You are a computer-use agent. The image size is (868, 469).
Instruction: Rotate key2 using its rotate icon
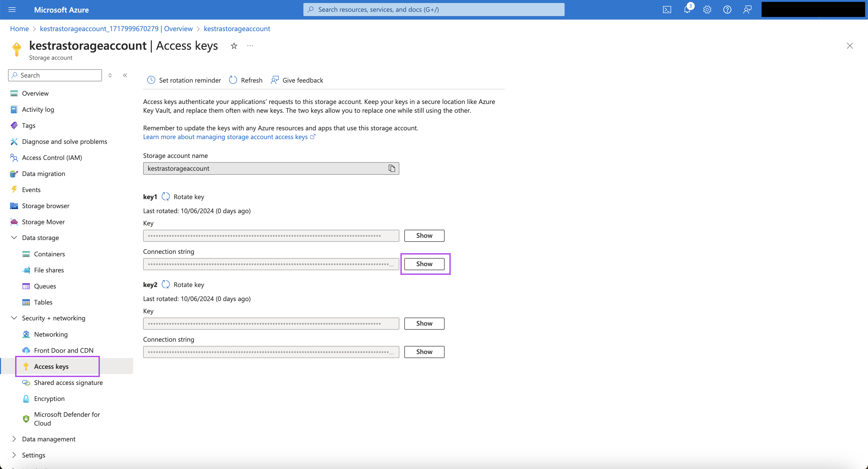(166, 284)
